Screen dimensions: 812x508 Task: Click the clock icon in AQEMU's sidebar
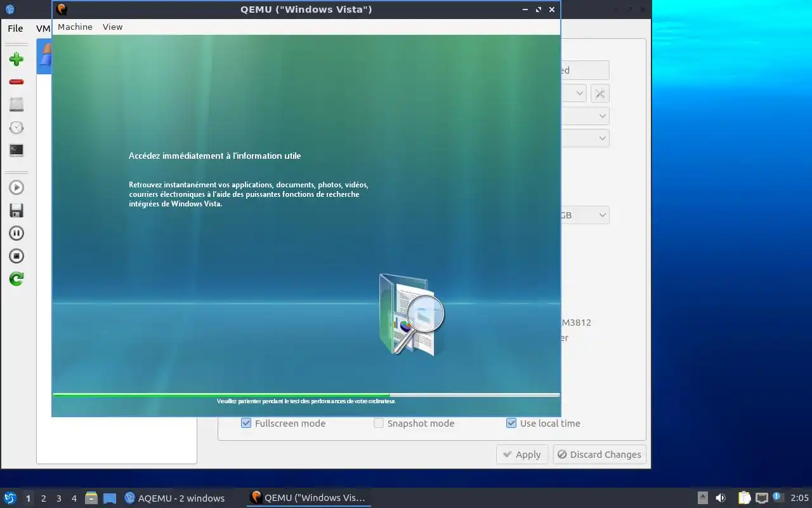pos(16,128)
